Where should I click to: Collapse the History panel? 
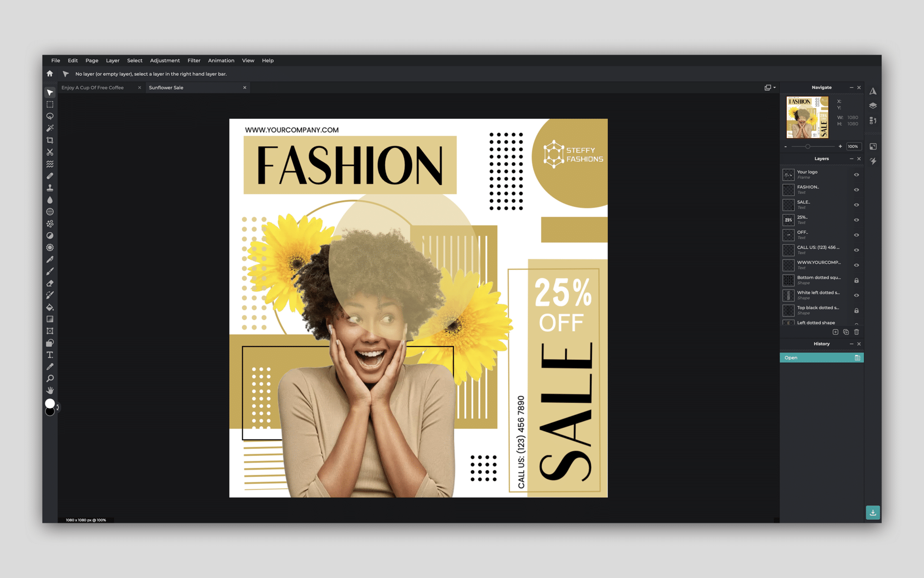(851, 344)
